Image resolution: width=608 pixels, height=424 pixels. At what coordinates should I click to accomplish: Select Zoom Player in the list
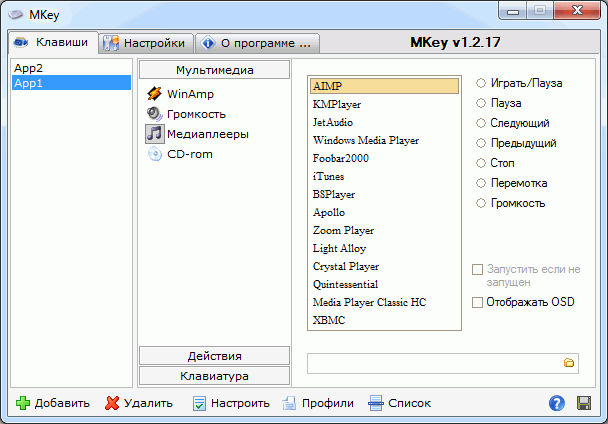384,230
